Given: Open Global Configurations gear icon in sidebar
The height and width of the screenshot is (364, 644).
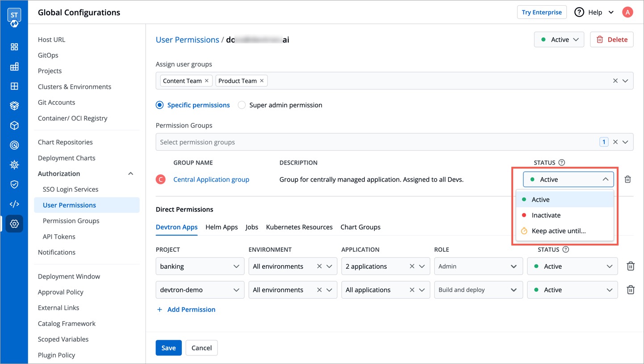Looking at the screenshot, I should pyautogui.click(x=14, y=224).
